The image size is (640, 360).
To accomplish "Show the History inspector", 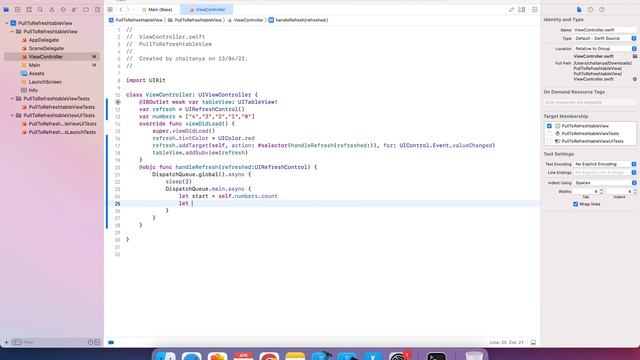I will pyautogui.click(x=591, y=9).
